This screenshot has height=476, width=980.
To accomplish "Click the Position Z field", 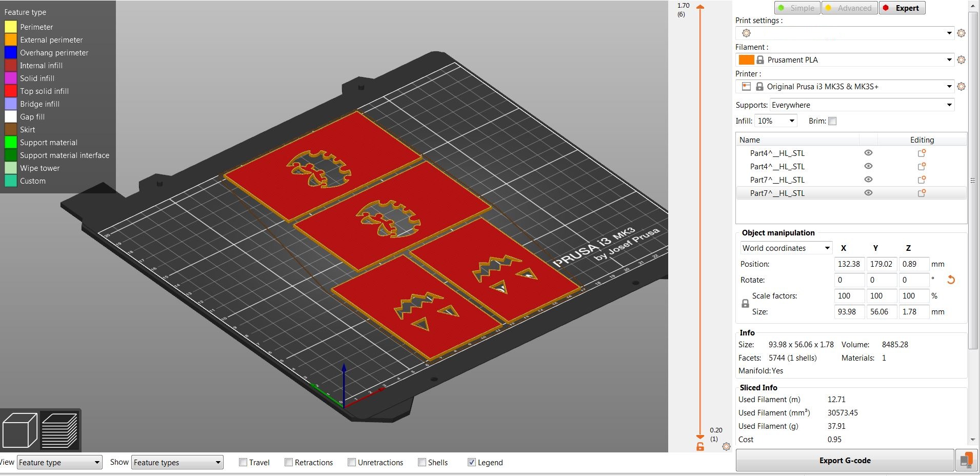I will pyautogui.click(x=914, y=264).
